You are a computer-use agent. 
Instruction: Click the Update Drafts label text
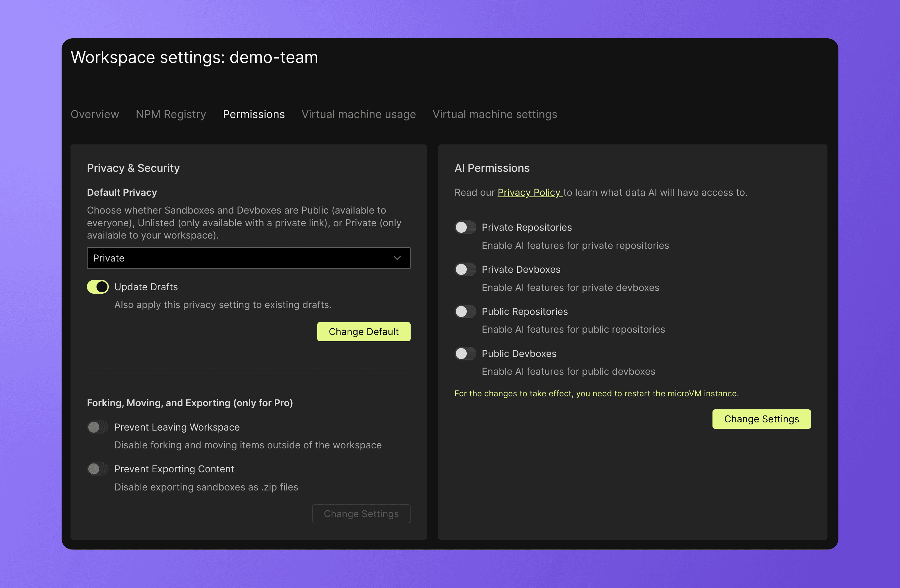click(146, 287)
